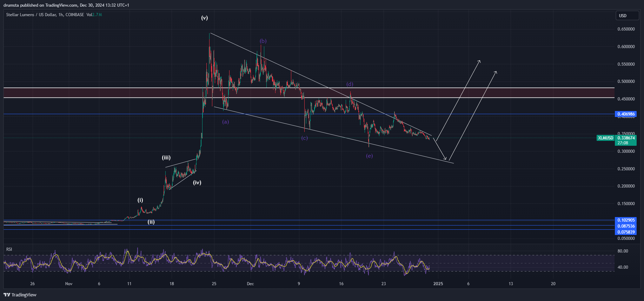Click the 0.450000 price axis value
This screenshot has height=301, width=644.
[626, 99]
